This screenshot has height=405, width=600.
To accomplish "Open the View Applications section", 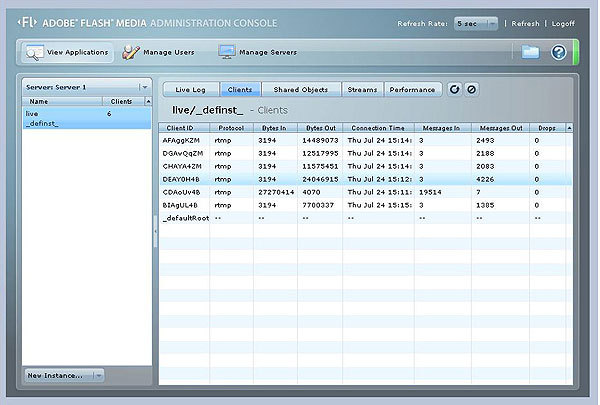I will [x=68, y=52].
